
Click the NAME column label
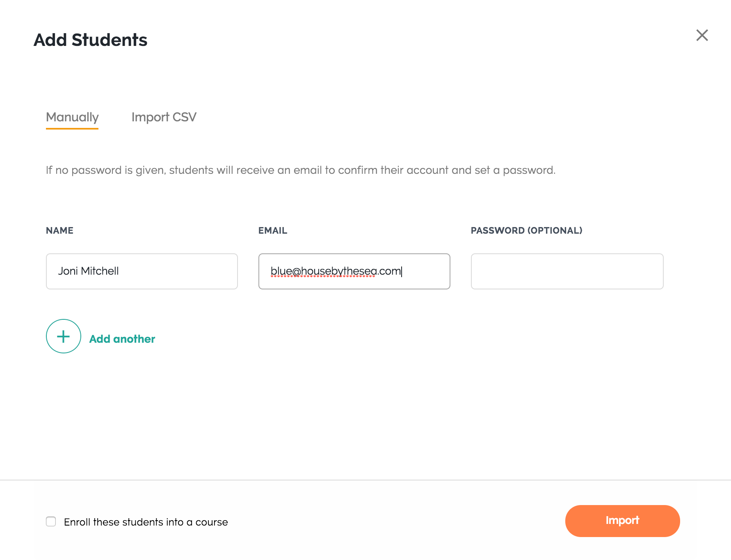pos(59,230)
